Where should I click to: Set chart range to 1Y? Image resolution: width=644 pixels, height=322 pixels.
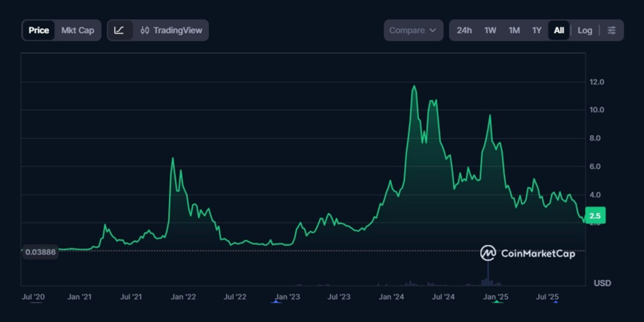pos(537,30)
